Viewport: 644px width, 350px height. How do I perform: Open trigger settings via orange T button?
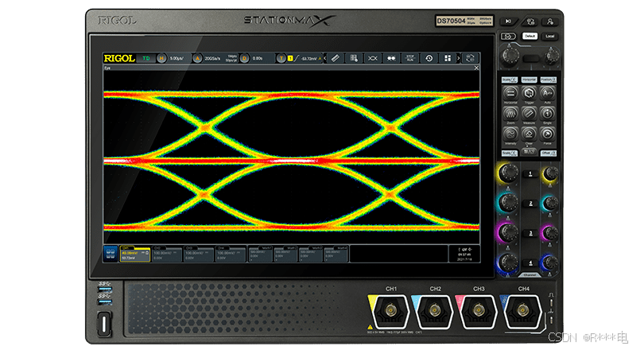point(281,58)
